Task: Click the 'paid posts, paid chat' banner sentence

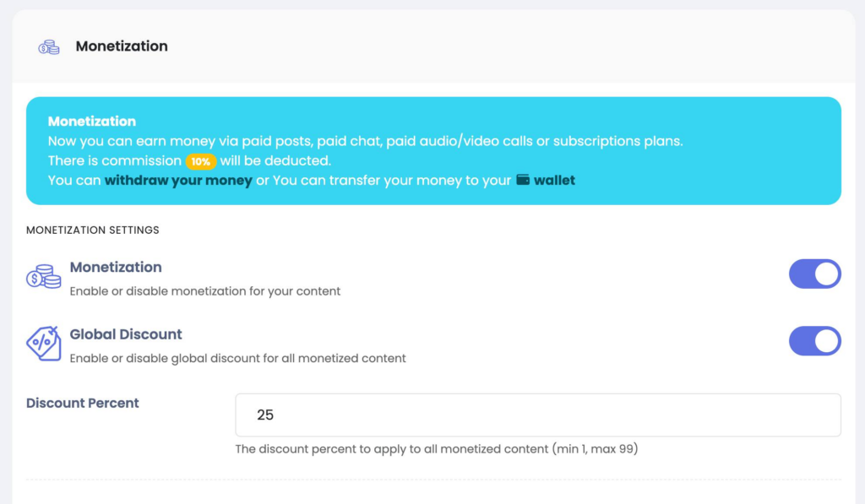Action: (x=365, y=141)
